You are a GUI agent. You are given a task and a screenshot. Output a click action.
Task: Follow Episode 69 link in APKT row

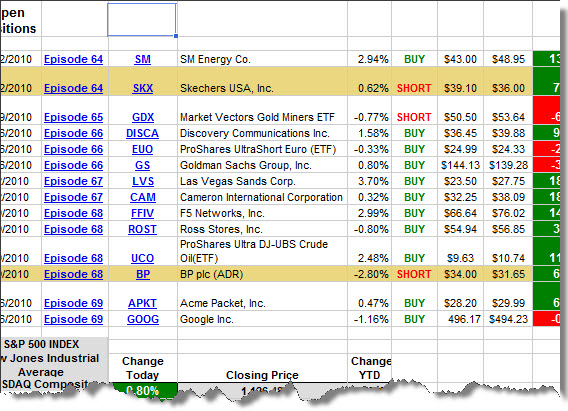point(74,303)
